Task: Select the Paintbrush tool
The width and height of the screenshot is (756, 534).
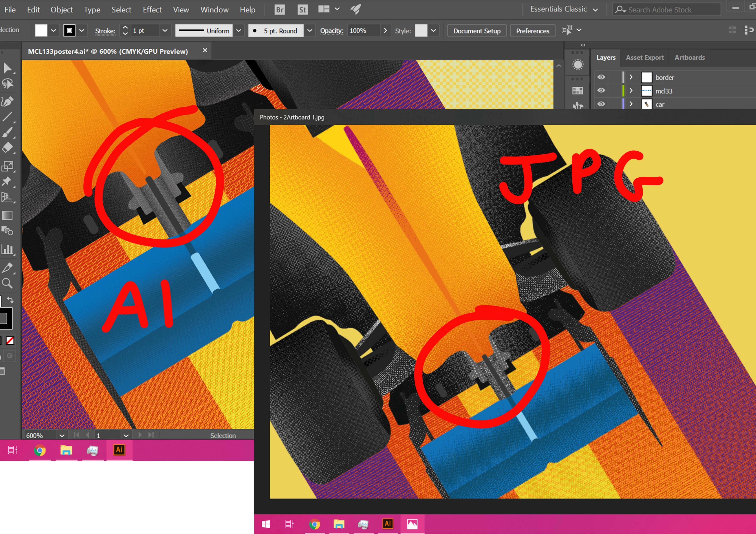Action: tap(7, 132)
